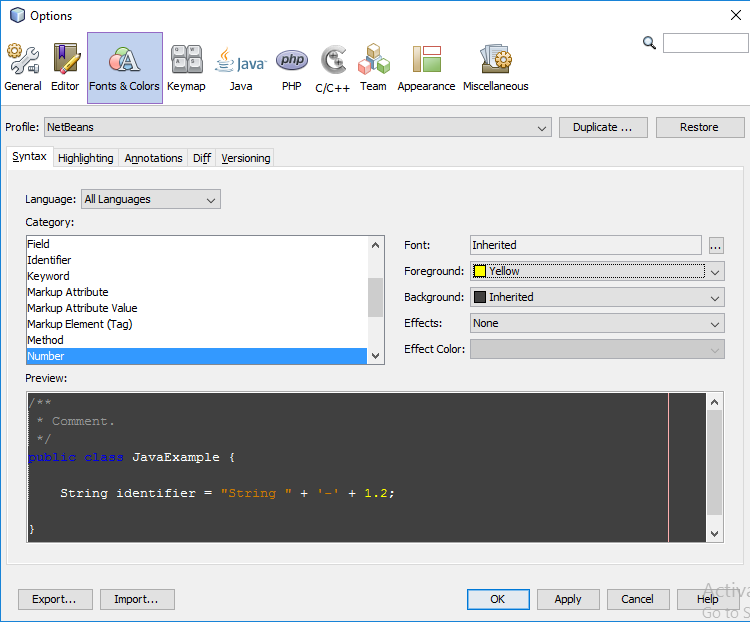Open the Background color dropdown
Image resolution: width=750 pixels, height=622 pixels.
point(597,297)
